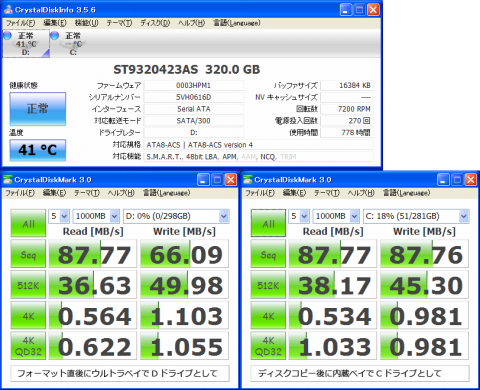Click 4K QD32 read result 1.033
The width and height of the screenshot is (480, 390).
click(333, 346)
